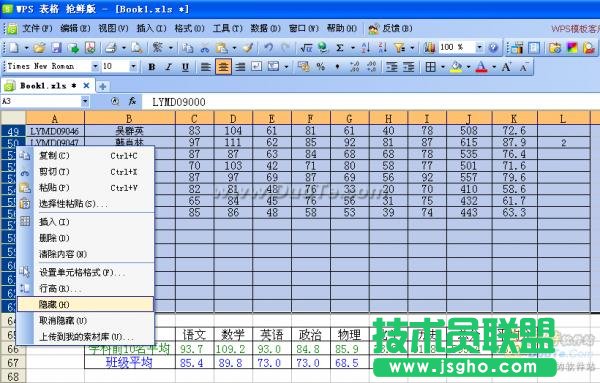Viewport: 600px width, 383px height.
Task: Apply percent style formatting
Action: pyautogui.click(x=321, y=67)
